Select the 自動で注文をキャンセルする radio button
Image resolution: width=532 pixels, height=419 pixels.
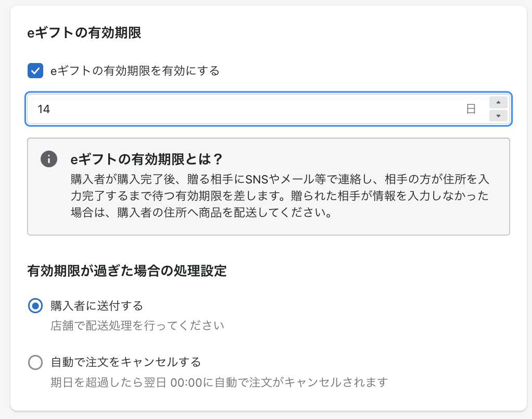click(x=35, y=362)
